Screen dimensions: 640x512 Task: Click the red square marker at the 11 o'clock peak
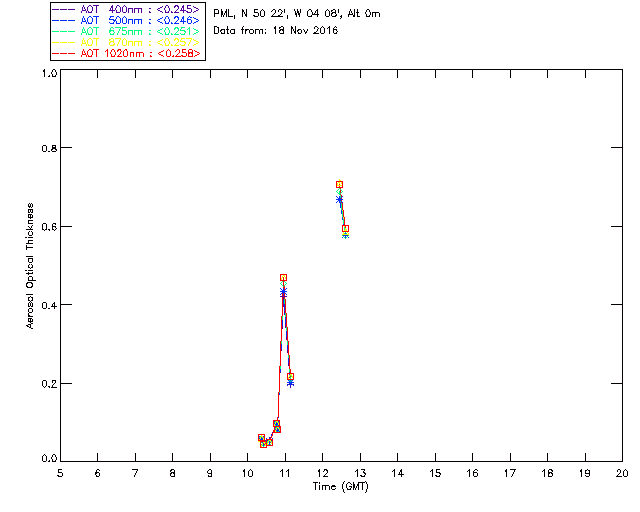point(283,278)
